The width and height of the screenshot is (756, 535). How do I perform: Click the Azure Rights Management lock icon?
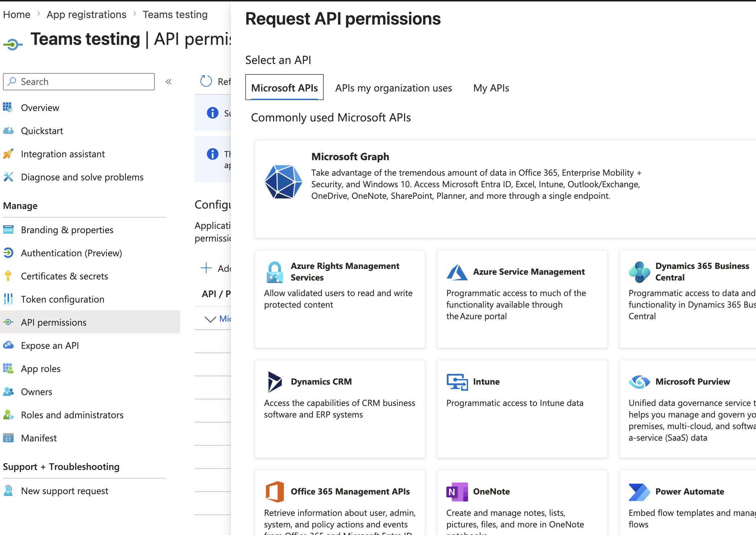point(275,272)
